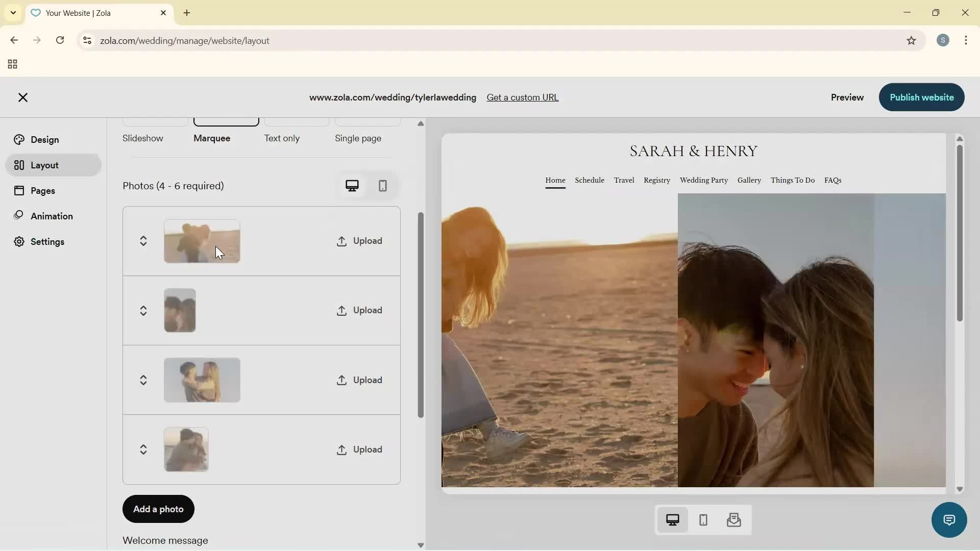The image size is (980, 551).
Task: Open reorder control on the second photo
Action: (x=143, y=310)
